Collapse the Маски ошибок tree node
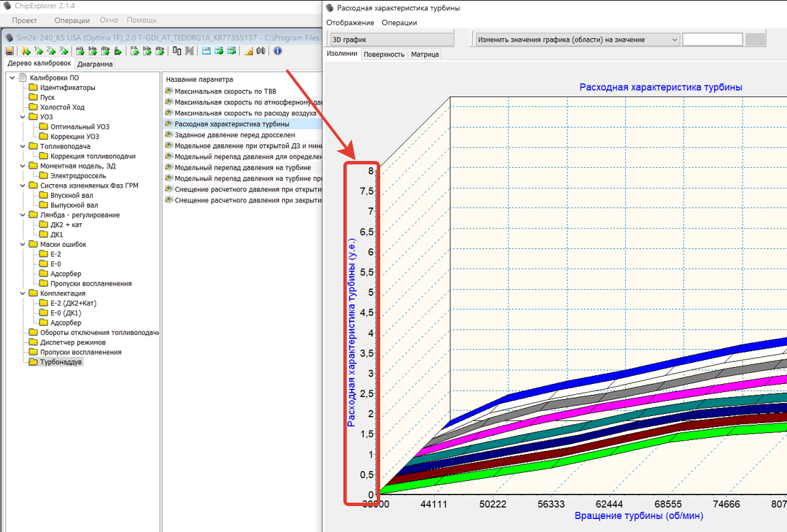787x532 pixels. click(23, 244)
